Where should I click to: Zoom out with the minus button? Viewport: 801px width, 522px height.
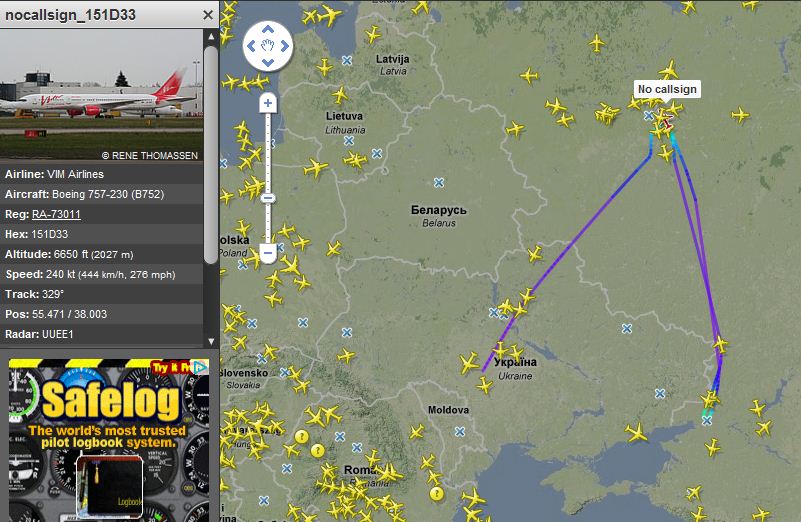268,253
